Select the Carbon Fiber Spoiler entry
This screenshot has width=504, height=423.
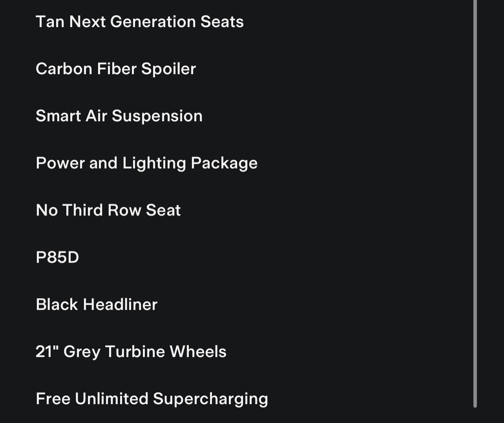click(x=116, y=69)
